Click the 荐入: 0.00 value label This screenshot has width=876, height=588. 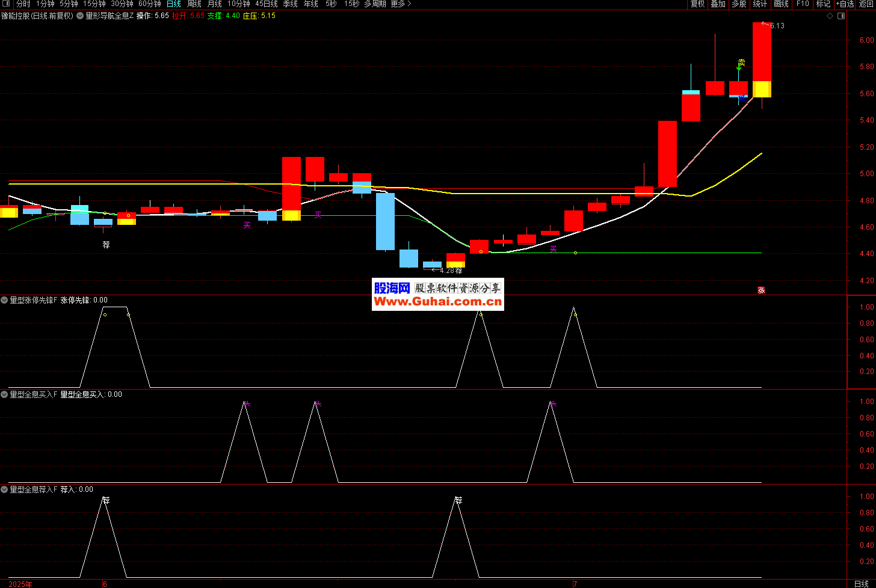(77, 489)
